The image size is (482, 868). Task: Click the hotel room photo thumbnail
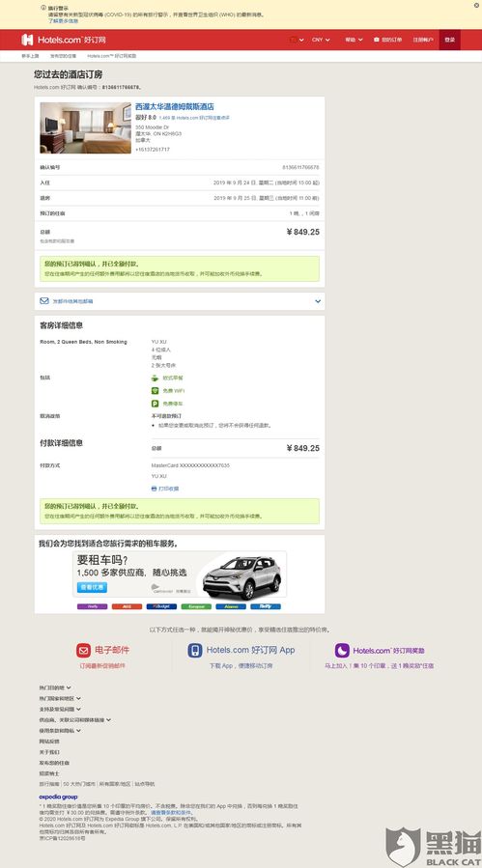point(85,127)
